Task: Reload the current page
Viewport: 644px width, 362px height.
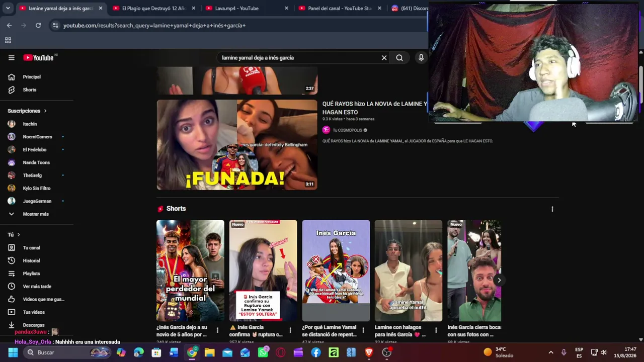Action: coord(38,25)
